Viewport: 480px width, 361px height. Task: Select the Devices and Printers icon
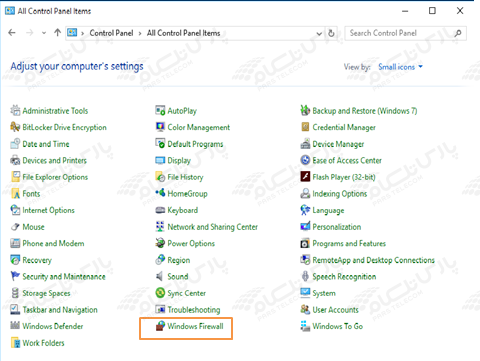click(x=15, y=160)
